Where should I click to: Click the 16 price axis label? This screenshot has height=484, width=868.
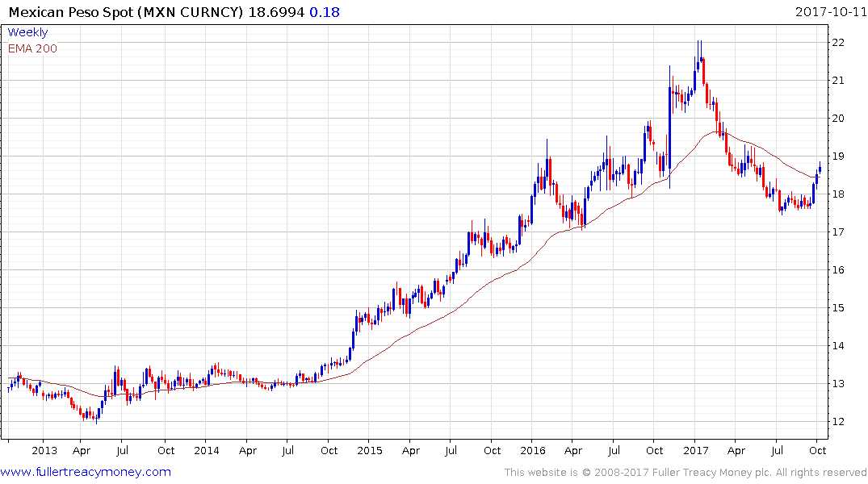coord(838,270)
